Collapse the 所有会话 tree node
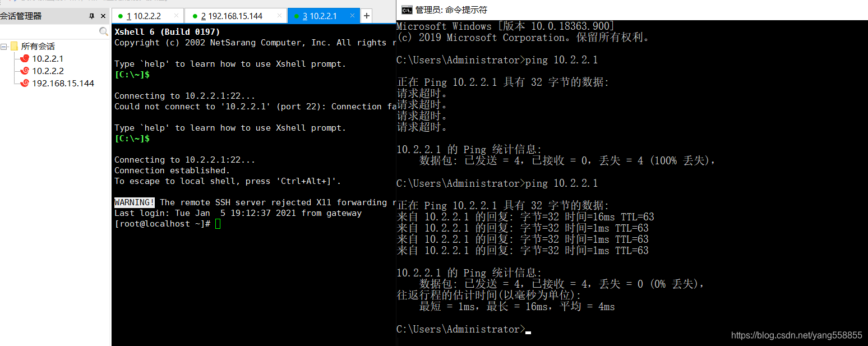The height and width of the screenshot is (346, 868). coord(4,47)
